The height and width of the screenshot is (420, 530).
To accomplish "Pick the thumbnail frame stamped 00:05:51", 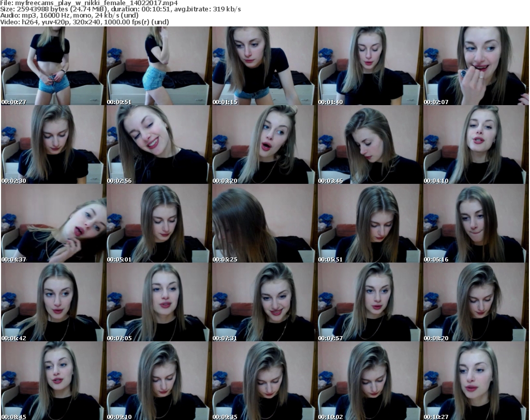I will click(370, 224).
